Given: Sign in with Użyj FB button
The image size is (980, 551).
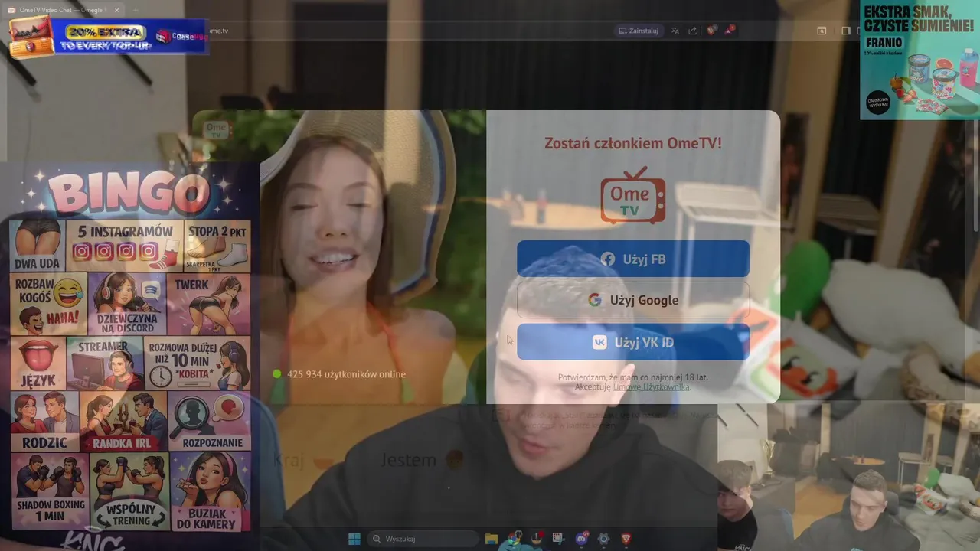Looking at the screenshot, I should (633, 259).
